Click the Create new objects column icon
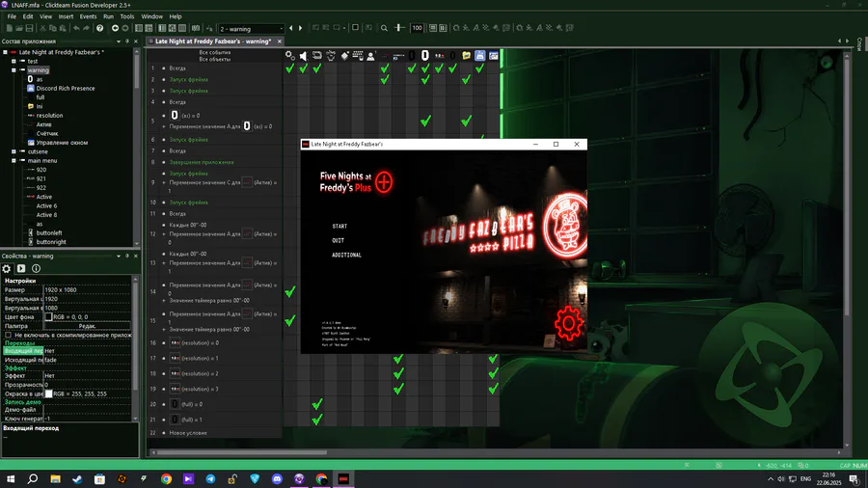The height and width of the screenshot is (488, 868). pyautogui.click(x=344, y=55)
